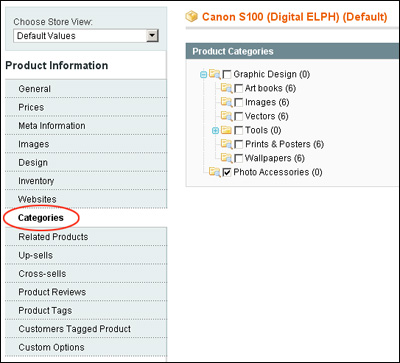The image size is (400, 363).
Task: Open the Design tab
Action: pos(86,162)
